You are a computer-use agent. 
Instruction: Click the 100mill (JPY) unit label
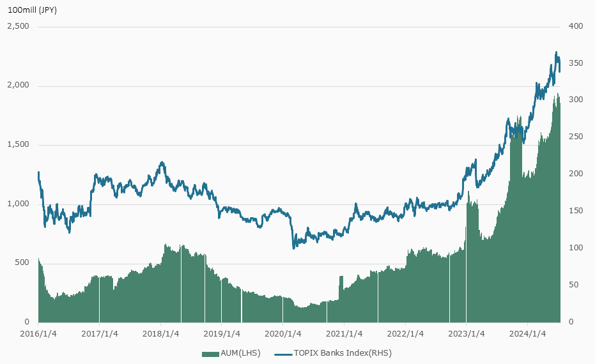32,11
